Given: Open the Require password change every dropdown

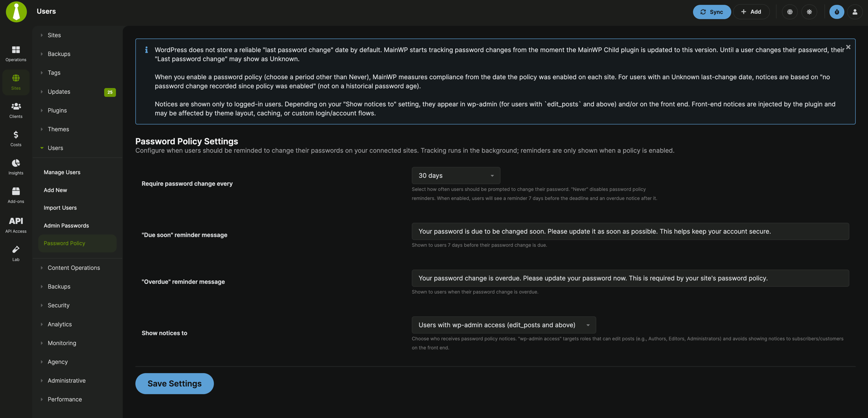Looking at the screenshot, I should tap(455, 176).
